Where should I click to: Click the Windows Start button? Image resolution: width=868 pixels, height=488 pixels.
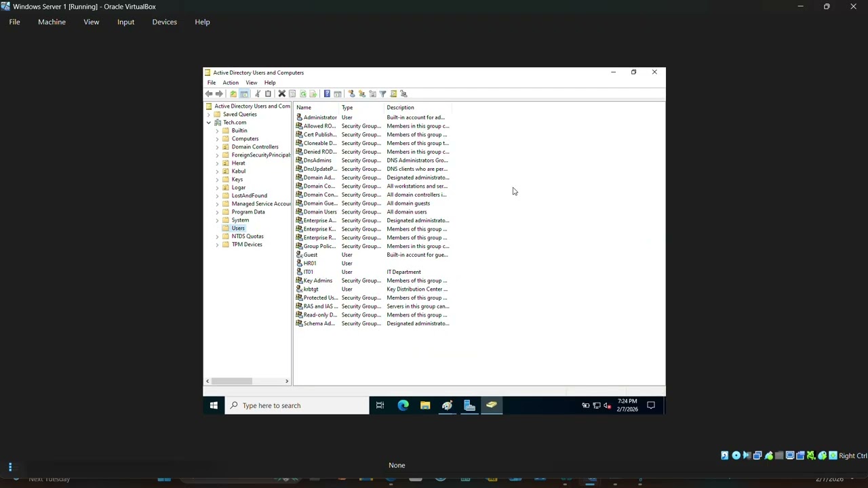point(214,405)
